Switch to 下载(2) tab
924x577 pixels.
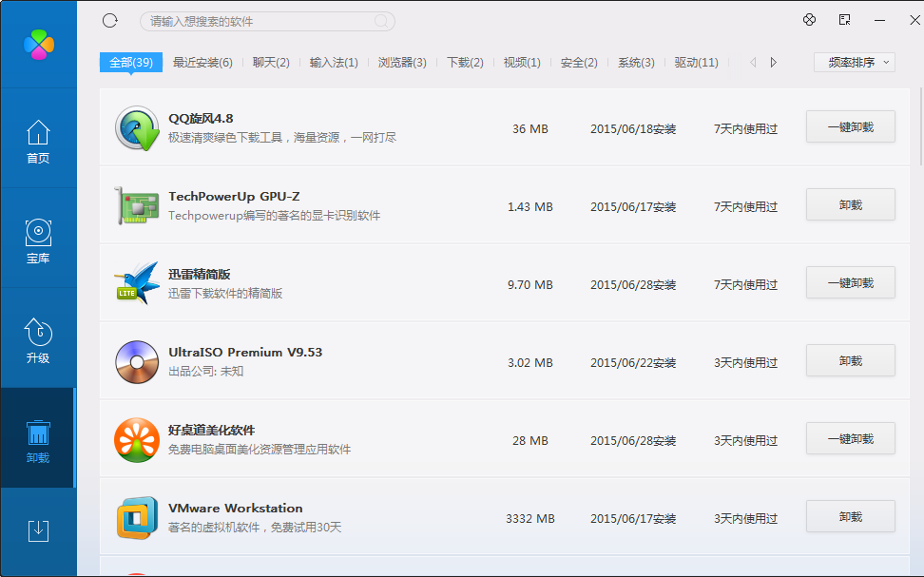tap(465, 63)
